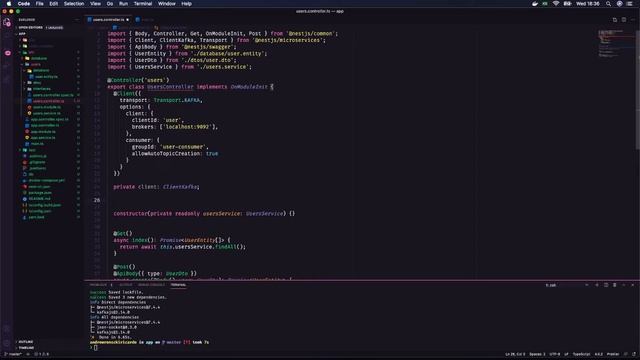Image resolution: width=640 pixels, height=360 pixels.
Task: Open the Go menu
Action: [110, 4]
